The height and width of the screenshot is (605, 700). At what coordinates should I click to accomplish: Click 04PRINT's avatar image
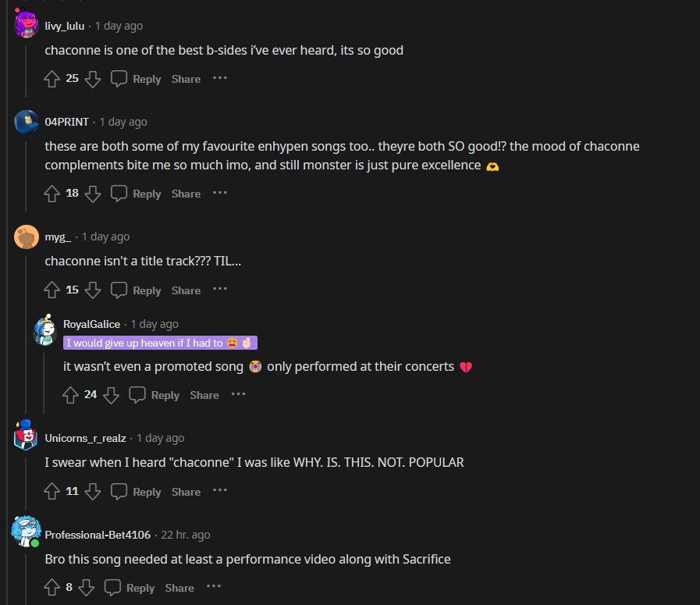pyautogui.click(x=27, y=122)
